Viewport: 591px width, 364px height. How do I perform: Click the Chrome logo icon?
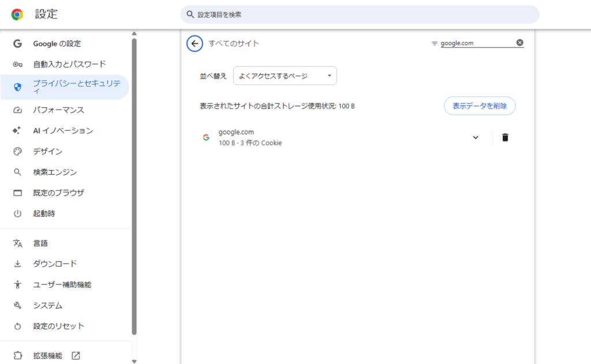[x=17, y=14]
